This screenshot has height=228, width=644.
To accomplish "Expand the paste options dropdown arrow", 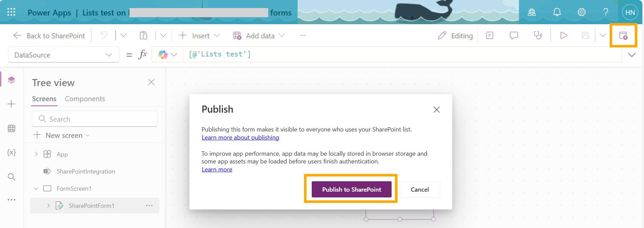I will click(163, 35).
